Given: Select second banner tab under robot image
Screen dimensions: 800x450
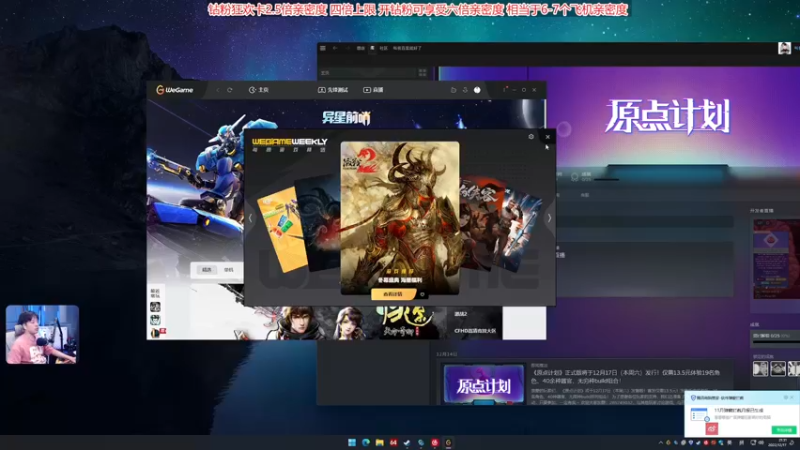Looking at the screenshot, I should 229,270.
